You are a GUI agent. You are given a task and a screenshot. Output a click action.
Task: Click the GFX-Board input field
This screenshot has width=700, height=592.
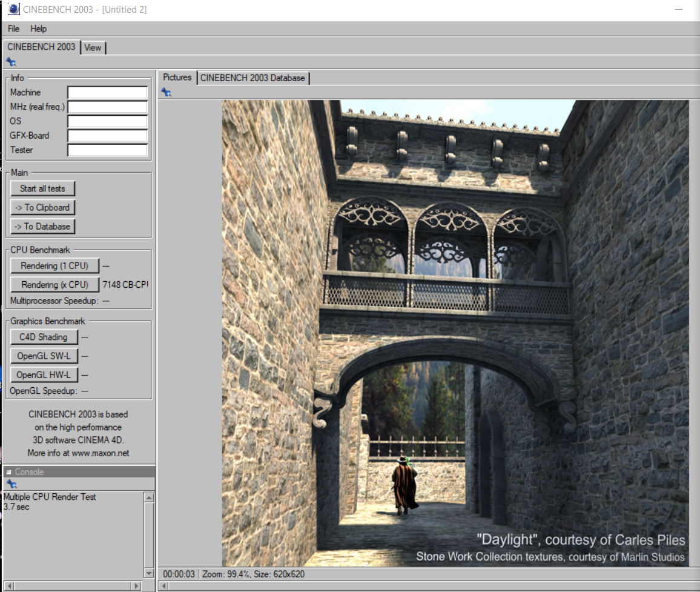pyautogui.click(x=107, y=135)
